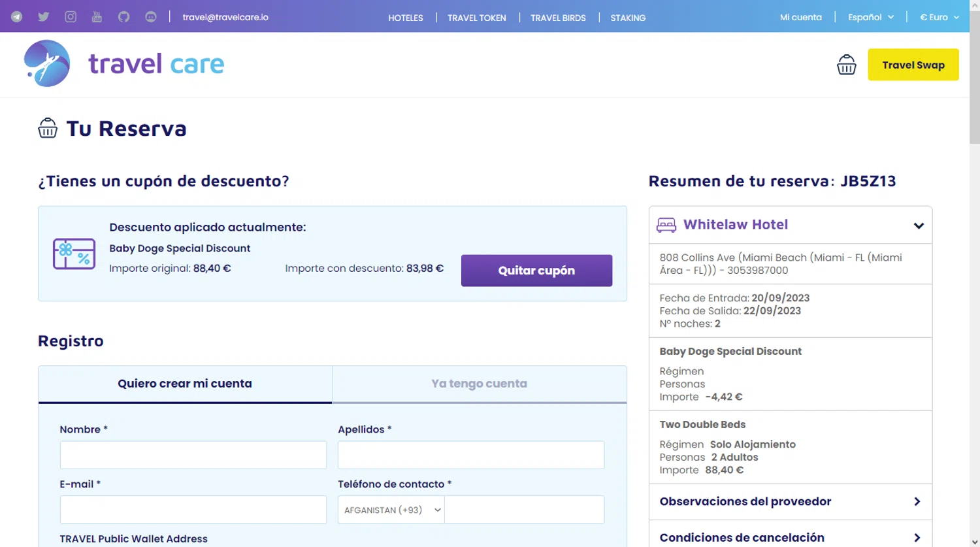Click the discounted amount 83,98 €
Viewport: 980px width, 547px height.
[x=425, y=268]
